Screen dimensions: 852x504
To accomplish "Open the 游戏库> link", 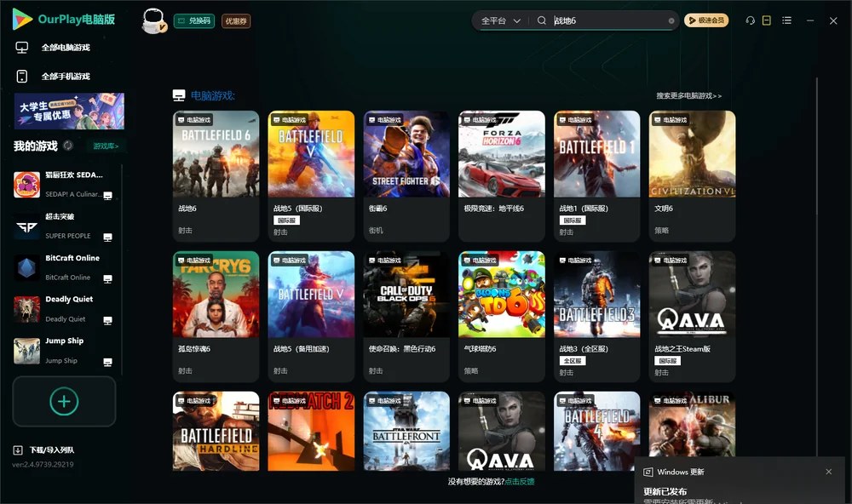I will click(x=106, y=146).
